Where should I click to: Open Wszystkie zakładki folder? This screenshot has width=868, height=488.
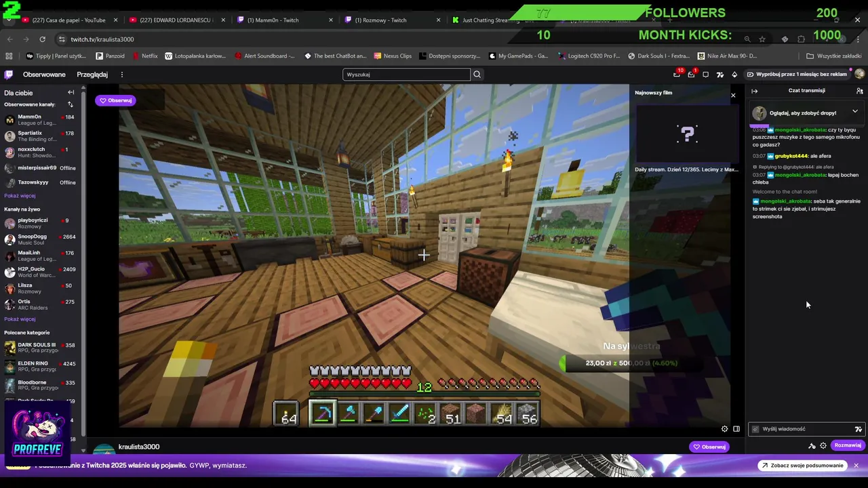pyautogui.click(x=833, y=56)
